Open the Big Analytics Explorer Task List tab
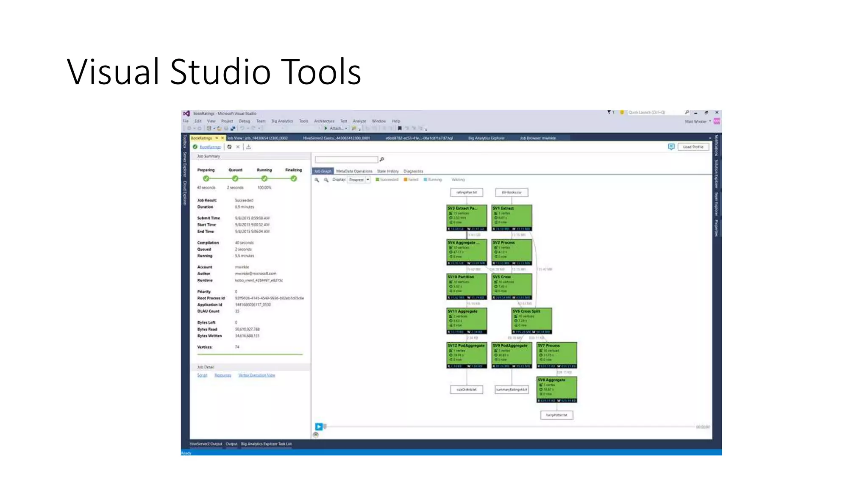 266,444
